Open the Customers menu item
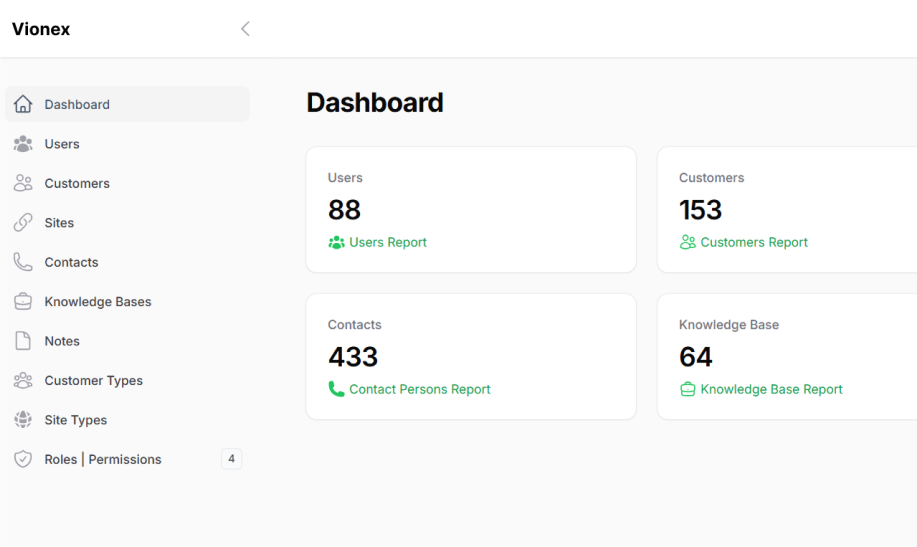The height and width of the screenshot is (547, 917). 77,183
